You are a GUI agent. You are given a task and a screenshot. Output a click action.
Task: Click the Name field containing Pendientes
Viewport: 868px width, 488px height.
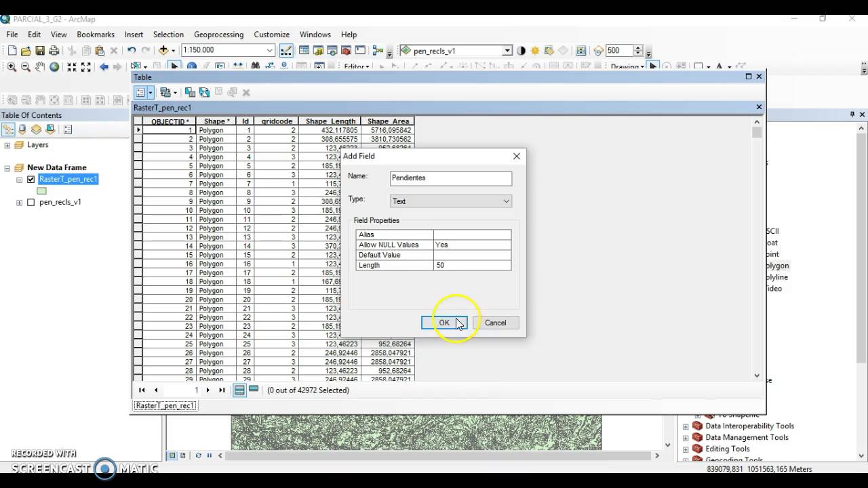pyautogui.click(x=450, y=178)
